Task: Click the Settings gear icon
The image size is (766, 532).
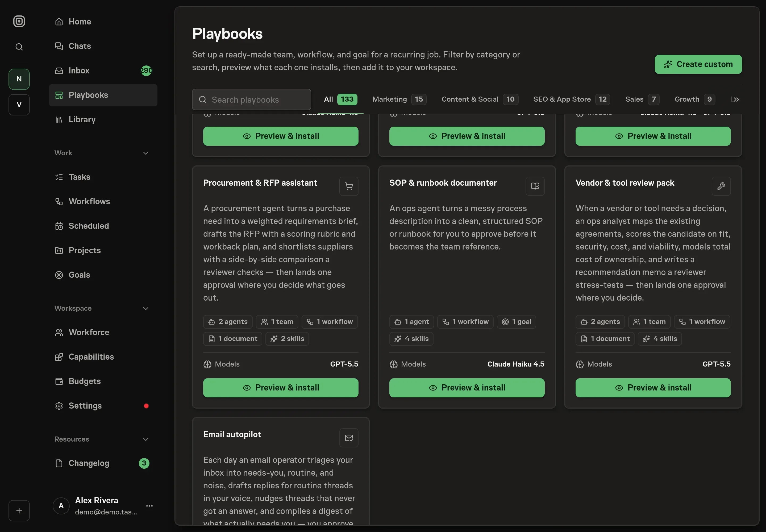Action: [59, 406]
